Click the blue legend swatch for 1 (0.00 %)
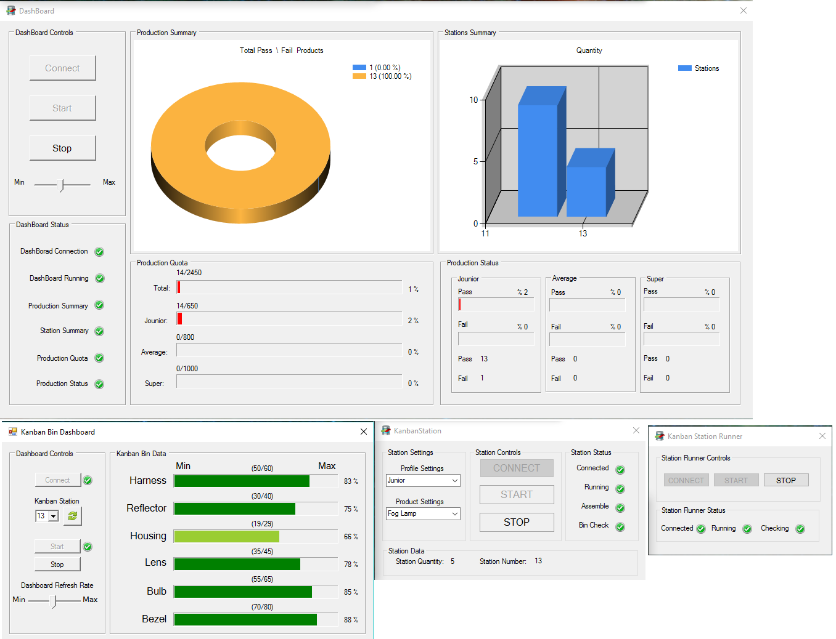Screen dimensions: 836x639 point(359,68)
